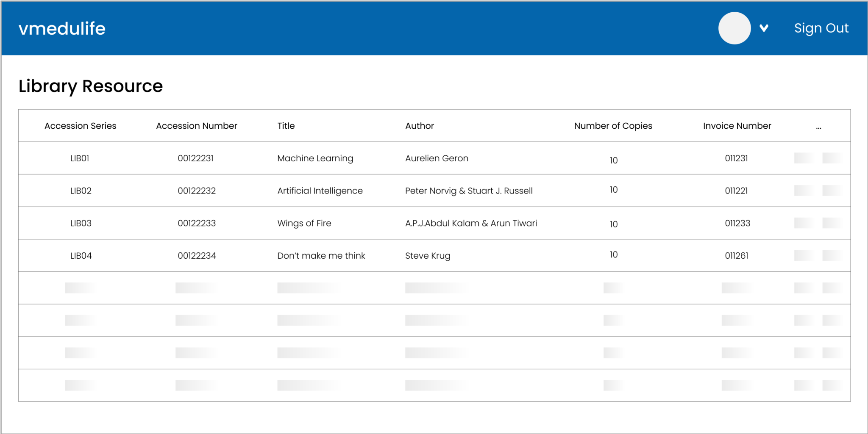Click the Author column header
The width and height of the screenshot is (868, 434).
click(420, 126)
